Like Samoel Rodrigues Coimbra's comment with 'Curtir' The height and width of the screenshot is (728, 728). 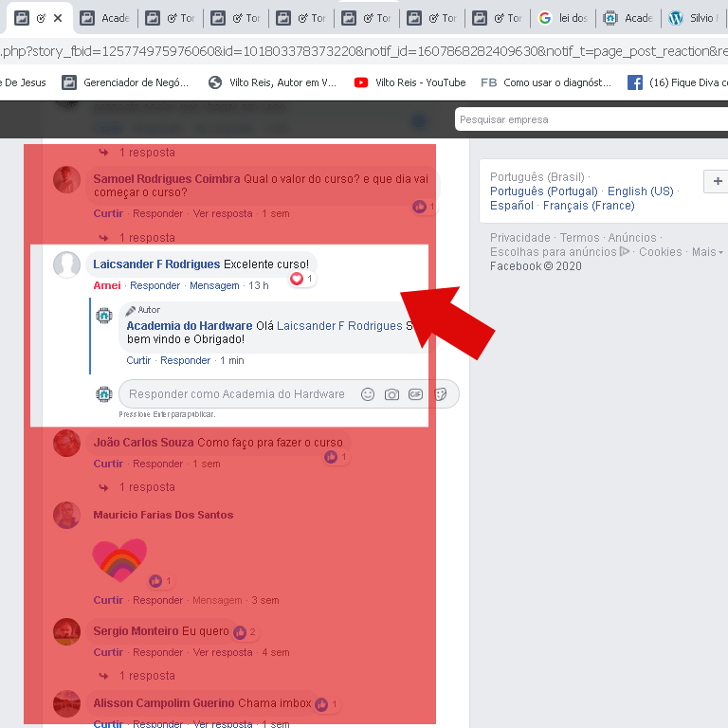click(x=108, y=213)
